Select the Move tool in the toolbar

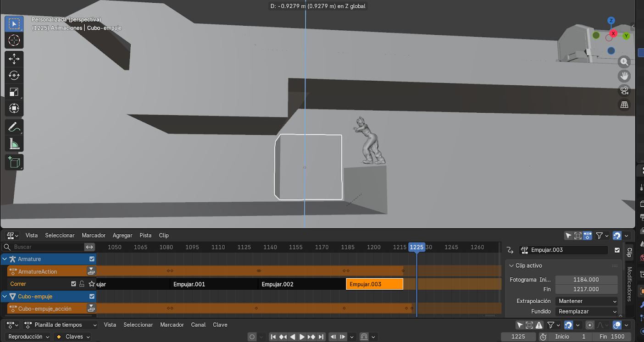click(14, 59)
